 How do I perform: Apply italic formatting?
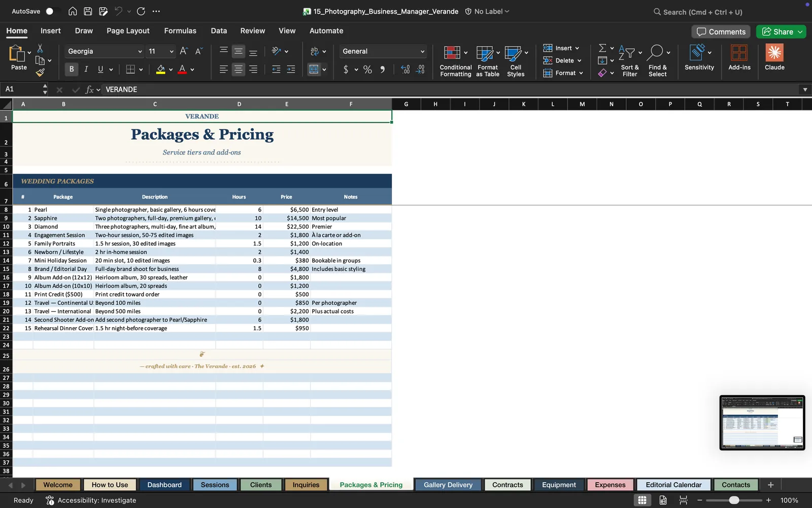tap(86, 69)
